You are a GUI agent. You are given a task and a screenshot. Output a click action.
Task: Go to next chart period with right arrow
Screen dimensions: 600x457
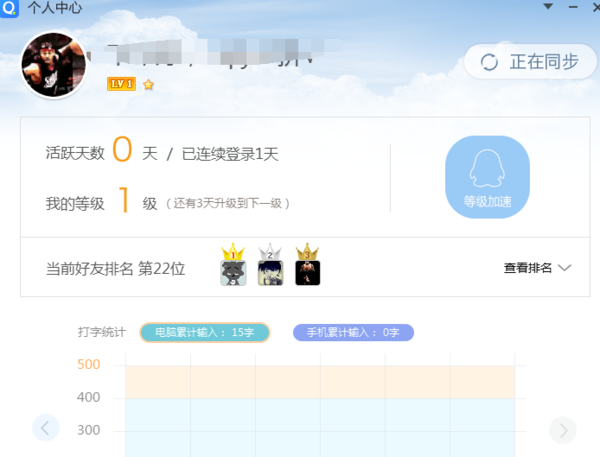point(563,430)
